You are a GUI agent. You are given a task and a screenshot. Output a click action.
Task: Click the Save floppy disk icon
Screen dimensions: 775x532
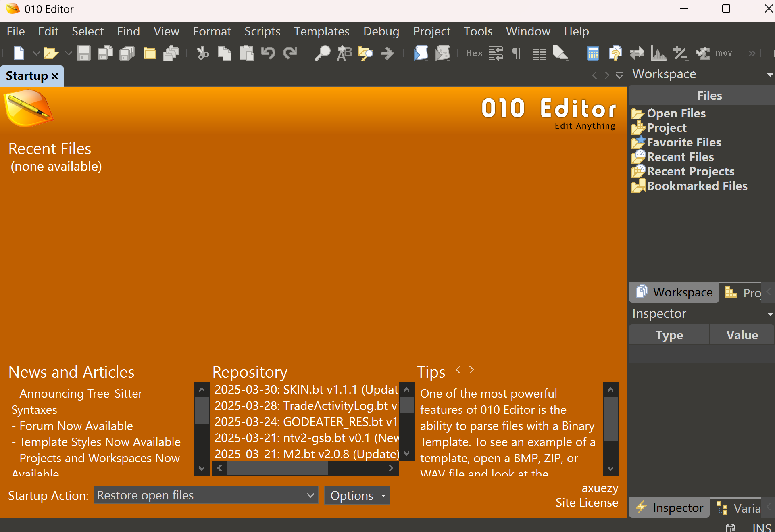(84, 53)
